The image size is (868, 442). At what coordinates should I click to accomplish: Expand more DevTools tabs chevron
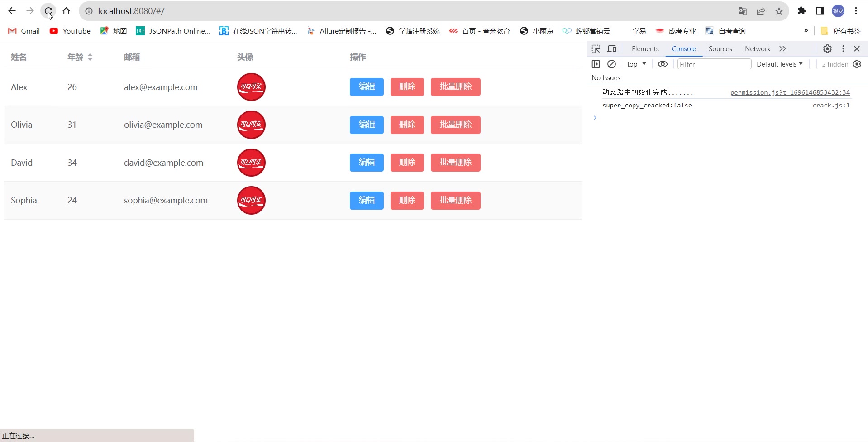(x=782, y=49)
